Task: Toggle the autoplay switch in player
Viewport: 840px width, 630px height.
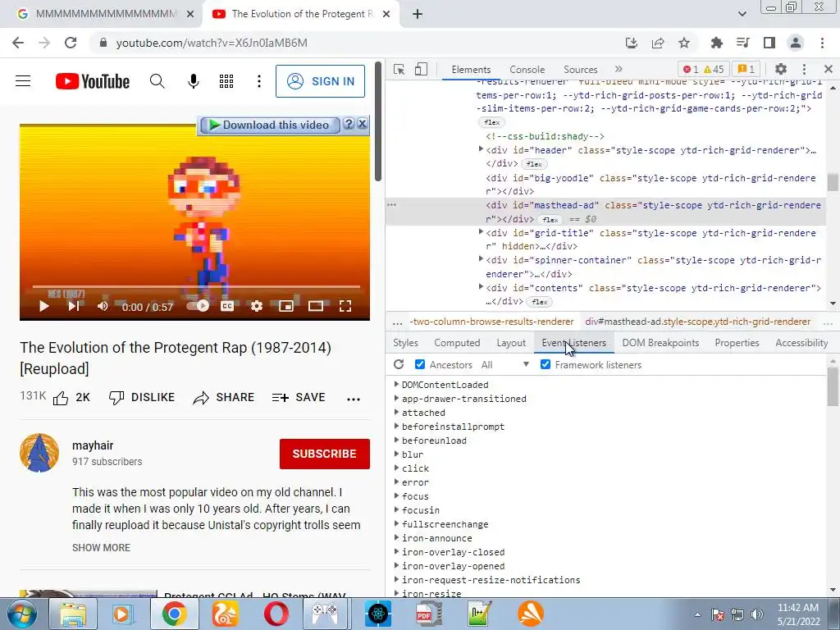Action: click(x=198, y=305)
